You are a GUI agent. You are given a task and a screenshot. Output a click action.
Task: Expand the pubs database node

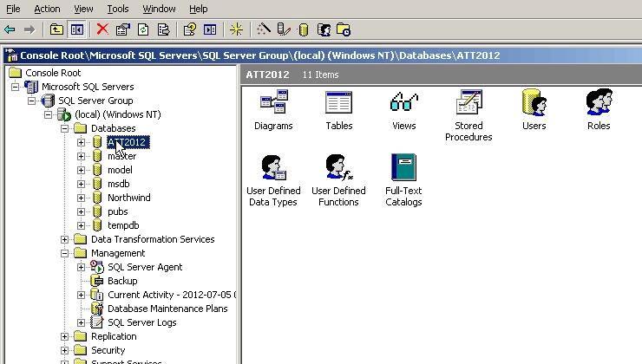point(81,211)
